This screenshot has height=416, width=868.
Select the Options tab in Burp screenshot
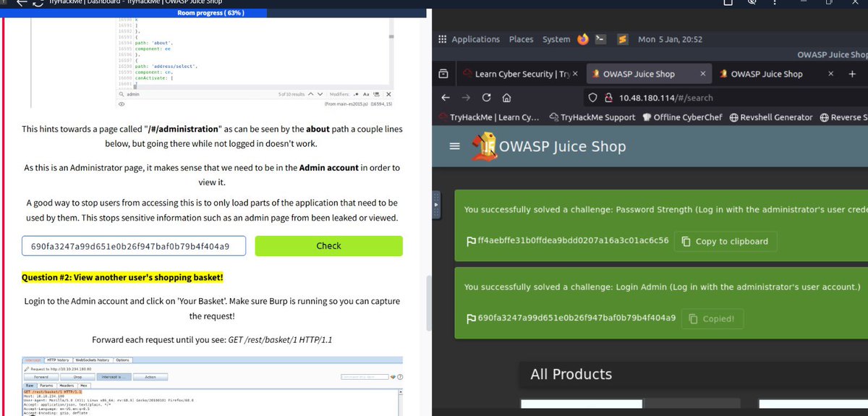(x=123, y=360)
